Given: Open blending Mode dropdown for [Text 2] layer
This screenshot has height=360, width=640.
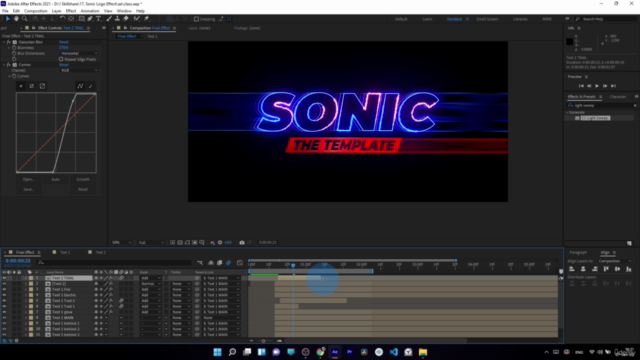Looking at the screenshot, I should point(151,284).
